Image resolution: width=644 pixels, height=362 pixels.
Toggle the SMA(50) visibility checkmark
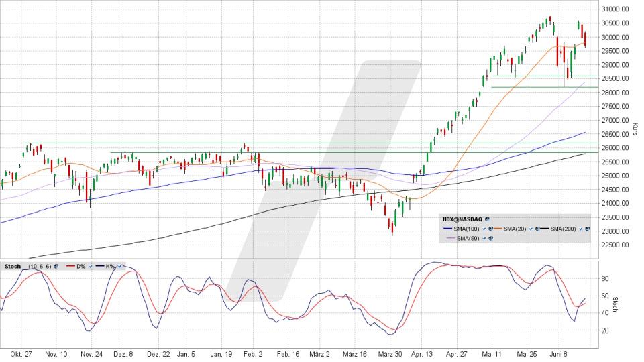tap(484, 238)
